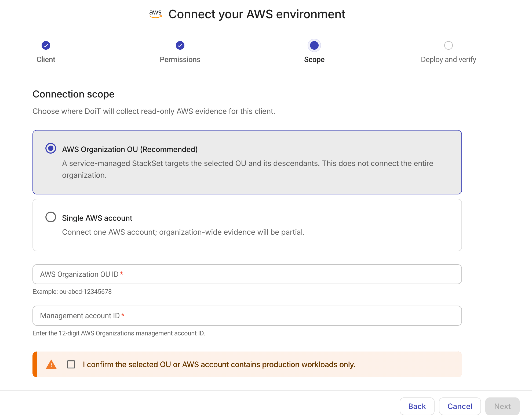This screenshot has height=420, width=532.
Task: Click the orange warning triangle icon
Action: pos(51,364)
